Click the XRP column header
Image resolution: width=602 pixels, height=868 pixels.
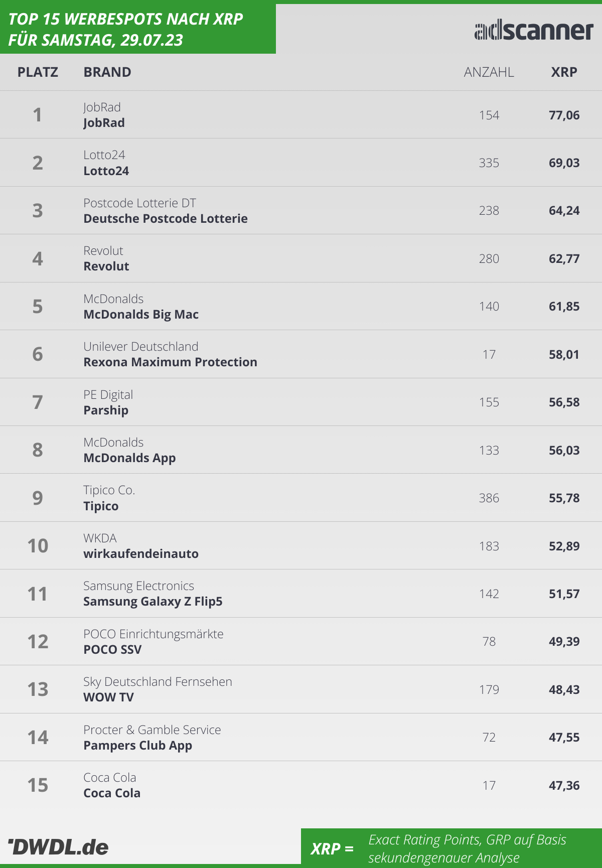[x=564, y=72]
